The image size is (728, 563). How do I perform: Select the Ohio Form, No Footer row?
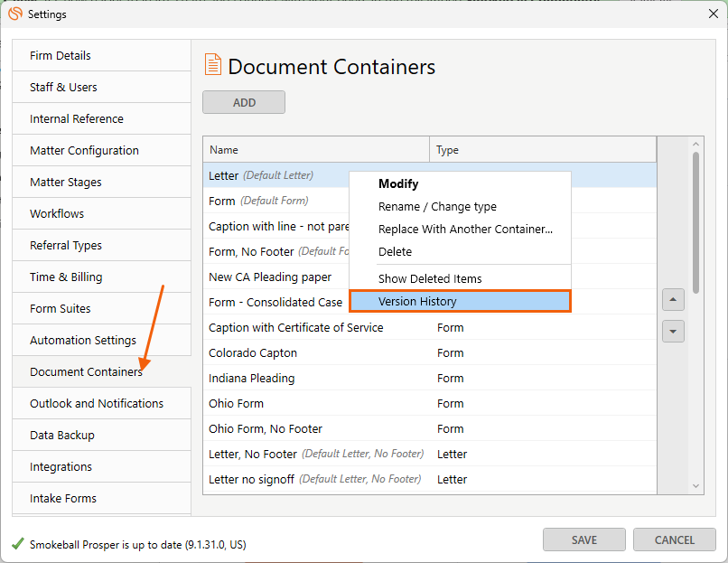[429, 428]
